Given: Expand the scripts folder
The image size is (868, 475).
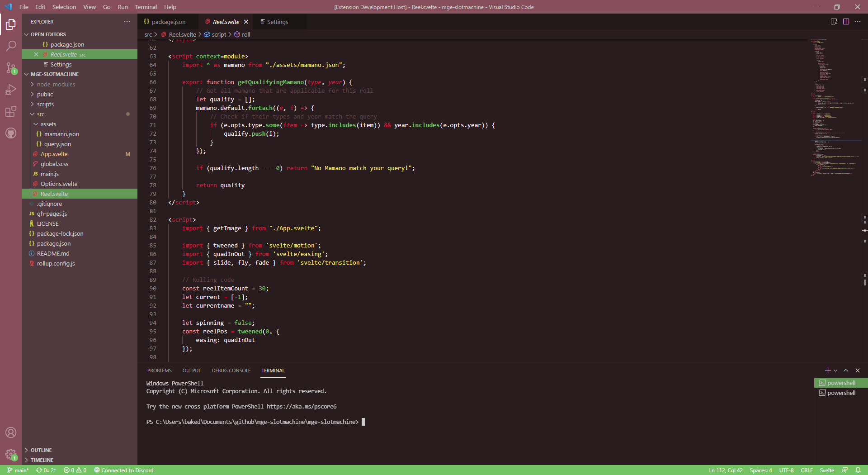Looking at the screenshot, I should click(x=80, y=104).
